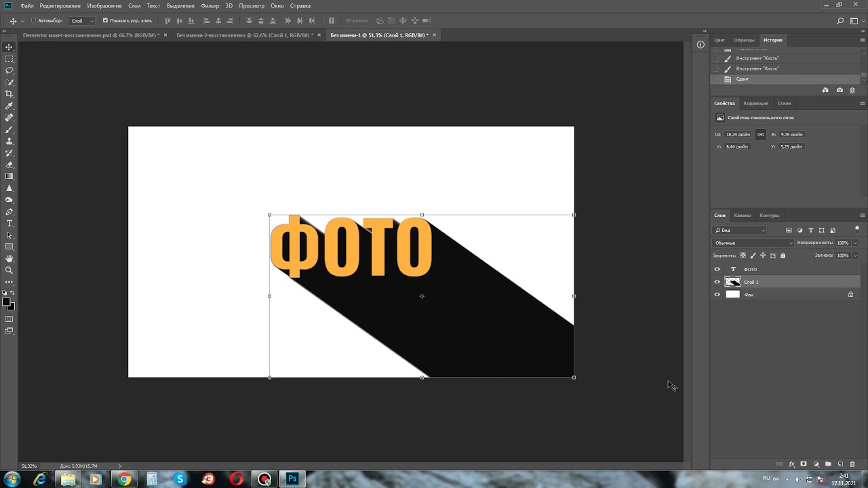Enable the Автовыбор checkbox

[x=33, y=20]
